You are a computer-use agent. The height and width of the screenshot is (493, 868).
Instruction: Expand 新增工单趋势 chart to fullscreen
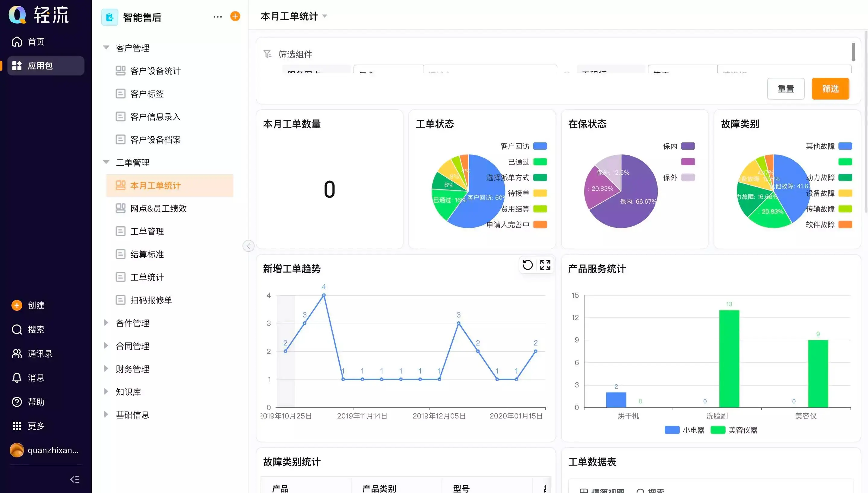pyautogui.click(x=545, y=265)
